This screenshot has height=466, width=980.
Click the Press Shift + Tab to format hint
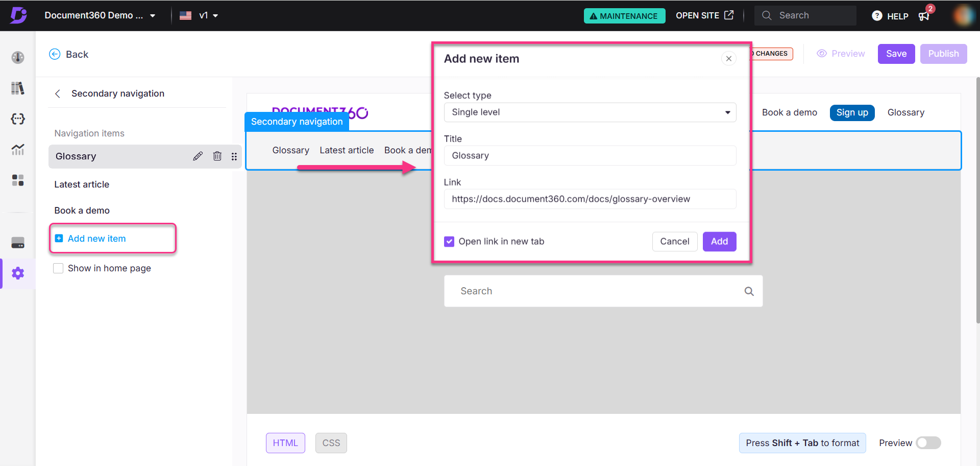[x=802, y=443]
